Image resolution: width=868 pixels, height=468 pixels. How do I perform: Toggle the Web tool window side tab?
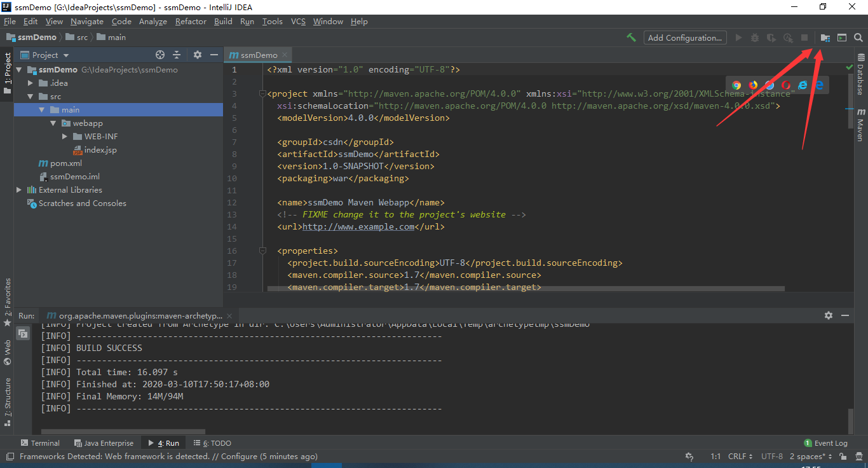pos(7,352)
